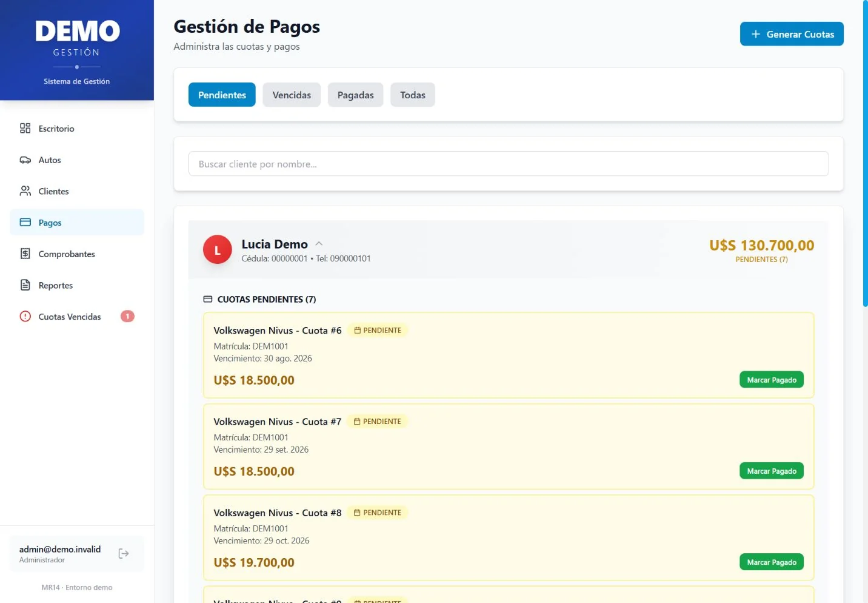Click calendar icon in Cuota #8 Pendiente badge
Screen dimensions: 868x603
point(357,513)
